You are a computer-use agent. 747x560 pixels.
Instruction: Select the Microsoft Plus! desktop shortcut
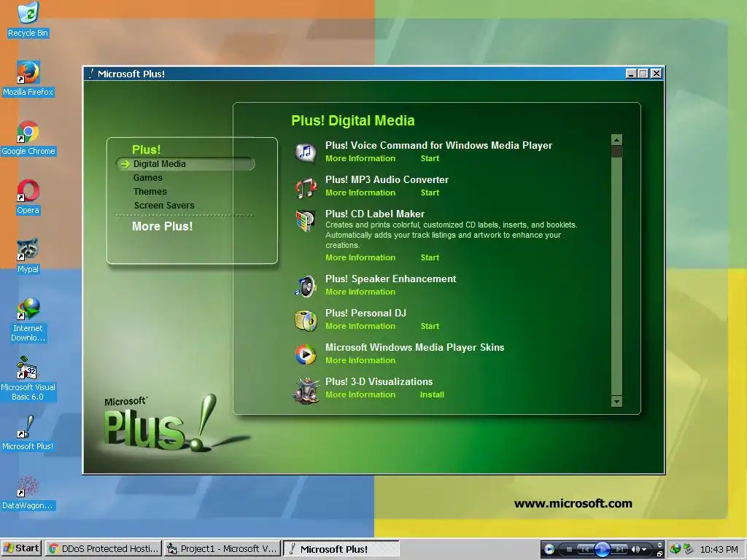pos(28,433)
